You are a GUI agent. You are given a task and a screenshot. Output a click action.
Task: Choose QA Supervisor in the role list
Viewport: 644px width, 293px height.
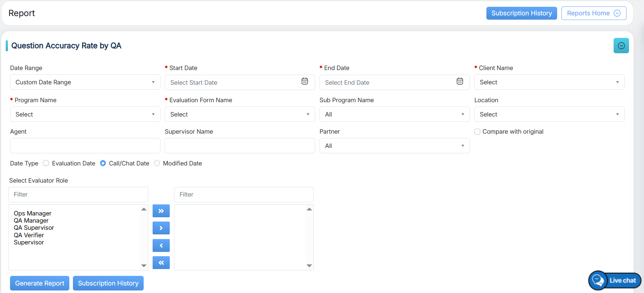pos(34,228)
